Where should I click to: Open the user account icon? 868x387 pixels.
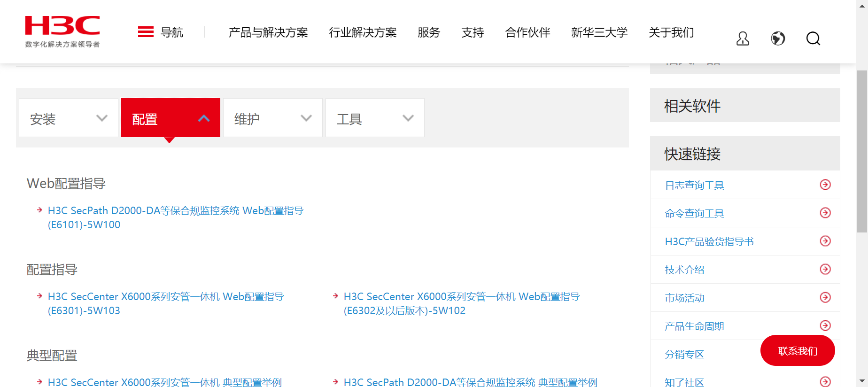pos(743,38)
